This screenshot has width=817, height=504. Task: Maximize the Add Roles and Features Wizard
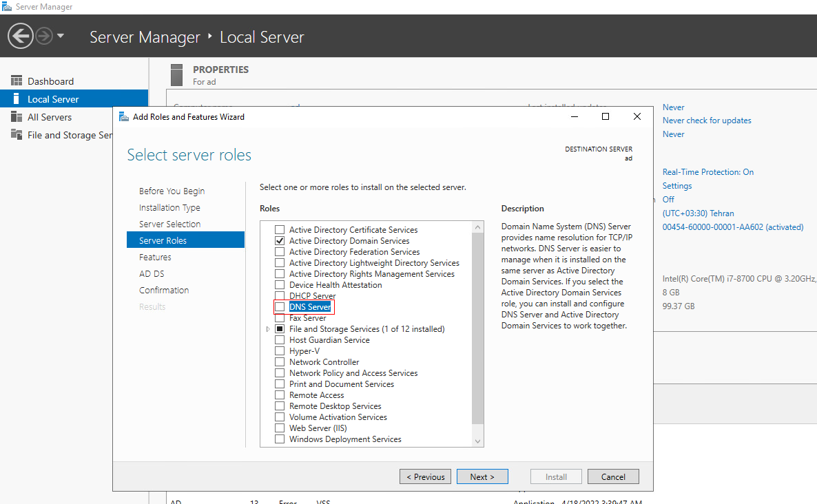606,116
